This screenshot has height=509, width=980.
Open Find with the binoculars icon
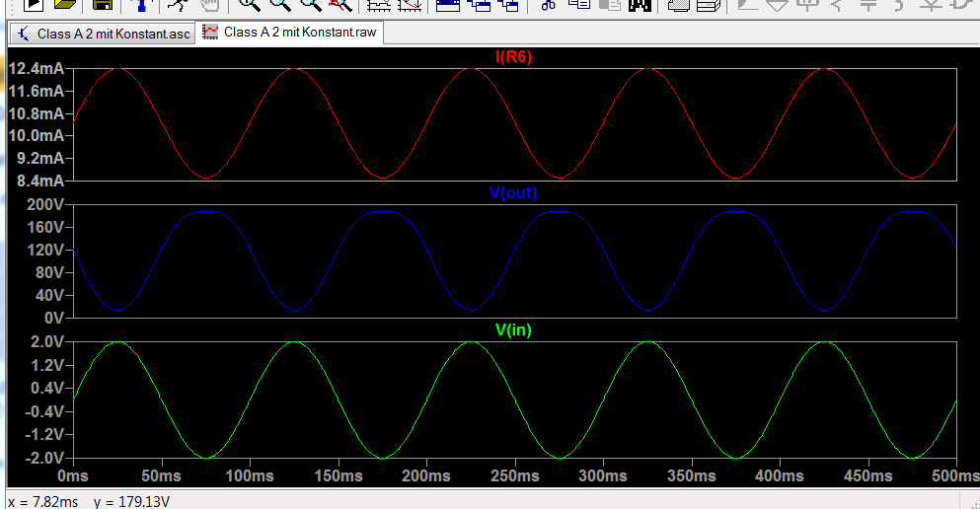[641, 5]
